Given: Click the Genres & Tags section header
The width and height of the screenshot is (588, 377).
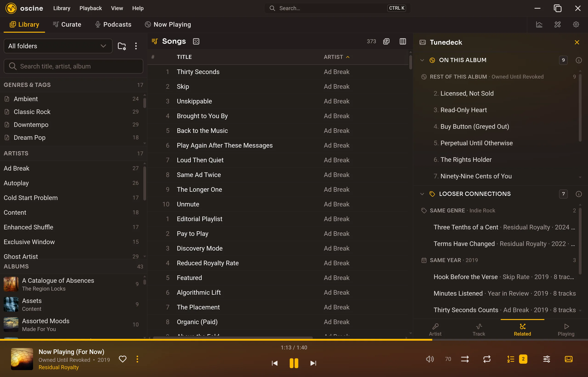Looking at the screenshot, I should pos(73,85).
